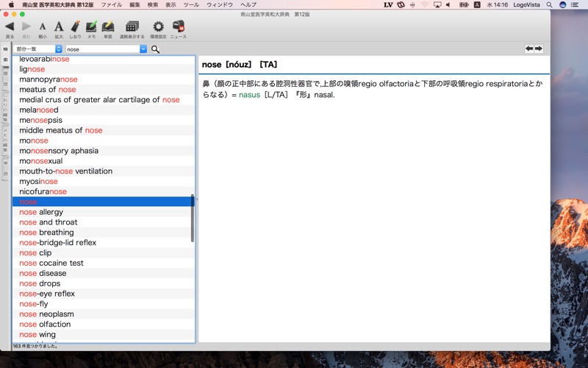The image size is (588, 368).
Task: Click in the search field containing nose
Action: pyautogui.click(x=102, y=49)
